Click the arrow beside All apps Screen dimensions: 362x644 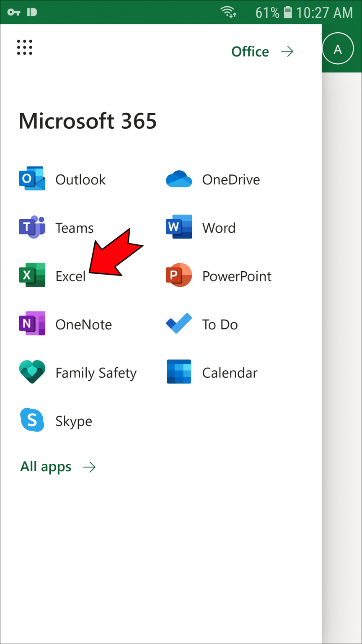coord(89,466)
